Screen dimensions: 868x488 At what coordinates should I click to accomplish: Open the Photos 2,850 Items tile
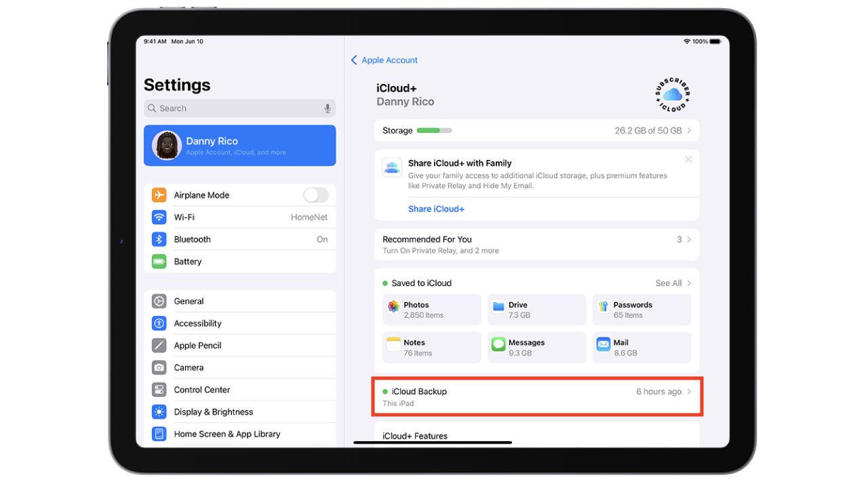(431, 310)
